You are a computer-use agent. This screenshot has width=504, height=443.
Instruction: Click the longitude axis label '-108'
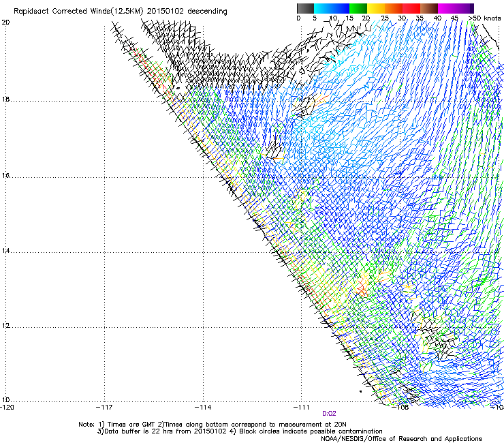[x=400, y=408]
